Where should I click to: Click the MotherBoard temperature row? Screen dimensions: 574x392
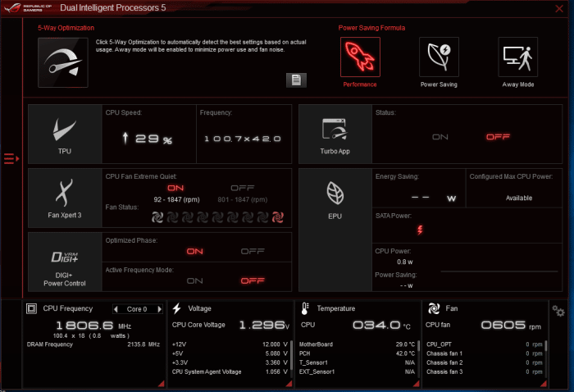357,344
